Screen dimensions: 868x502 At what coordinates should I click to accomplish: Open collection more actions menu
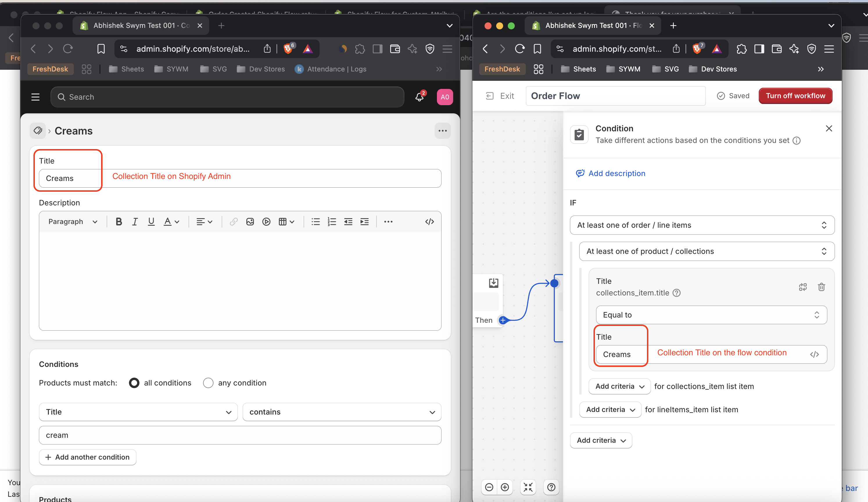click(x=442, y=130)
